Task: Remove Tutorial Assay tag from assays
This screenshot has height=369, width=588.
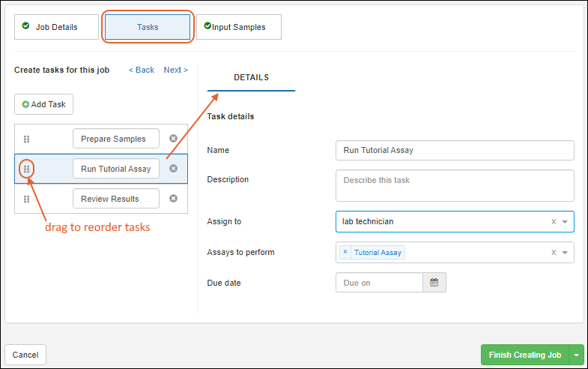Action: [345, 253]
